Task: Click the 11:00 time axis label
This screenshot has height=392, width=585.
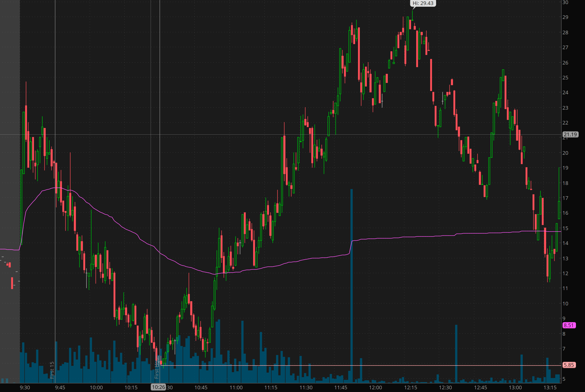Action: coord(236,387)
